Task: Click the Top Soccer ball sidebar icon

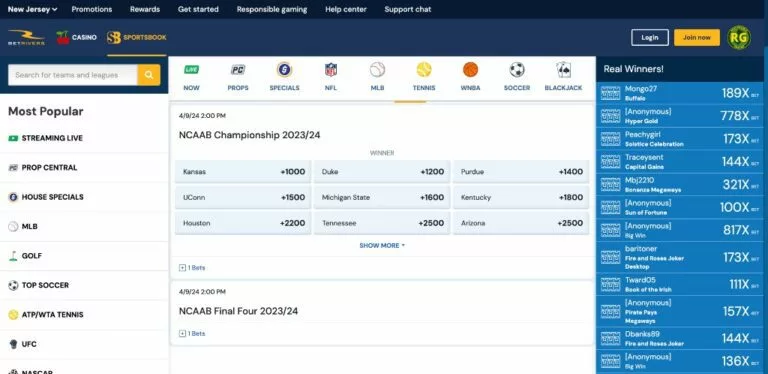Action: (13, 285)
